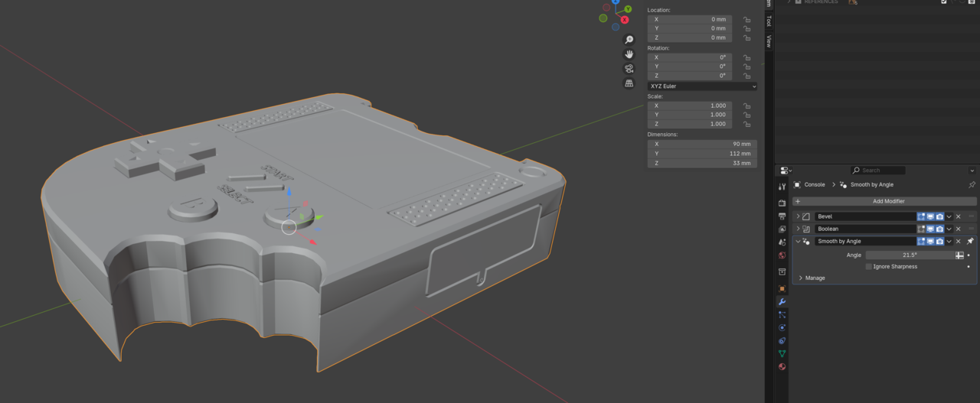Viewport: 980px width, 403px height.
Task: Toggle Bevel modifier render visibility
Action: click(x=940, y=216)
